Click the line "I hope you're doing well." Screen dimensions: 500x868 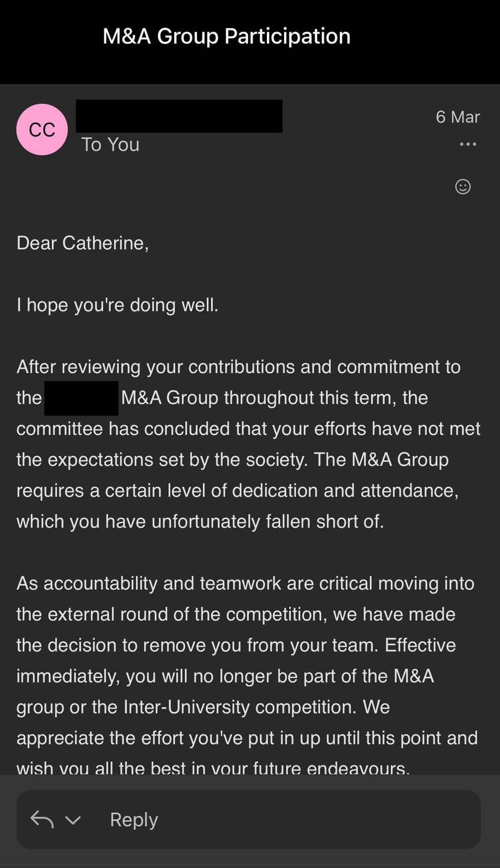point(117,305)
